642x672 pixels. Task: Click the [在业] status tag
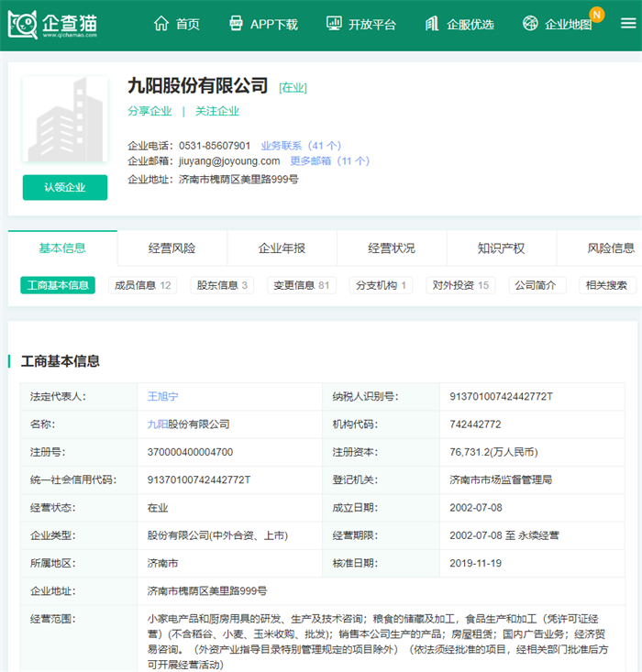click(293, 88)
